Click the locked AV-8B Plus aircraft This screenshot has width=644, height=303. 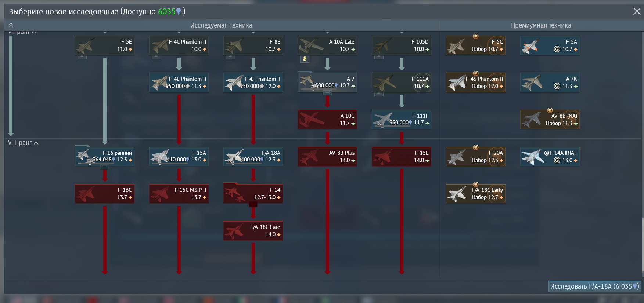point(327,157)
